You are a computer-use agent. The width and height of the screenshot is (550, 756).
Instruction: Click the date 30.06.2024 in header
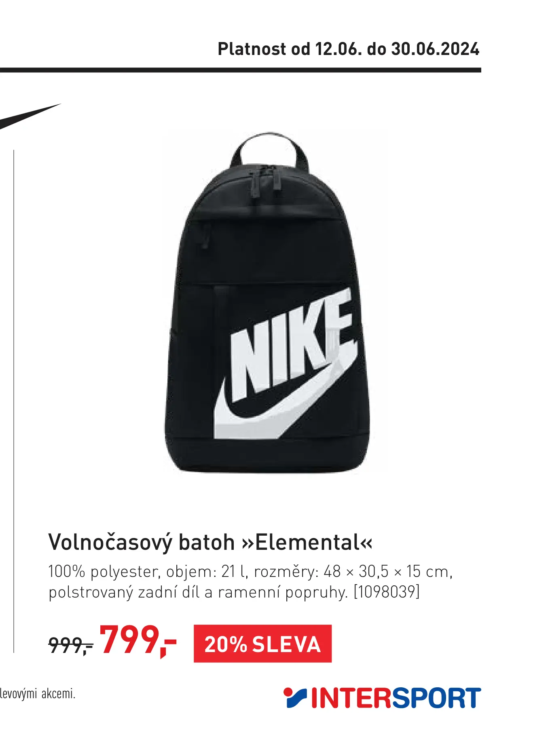coord(436,49)
